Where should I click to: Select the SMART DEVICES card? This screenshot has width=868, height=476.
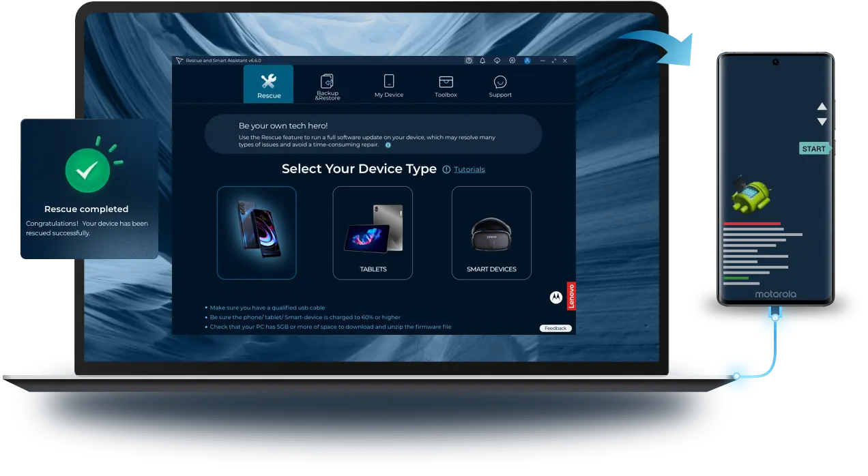tap(491, 233)
